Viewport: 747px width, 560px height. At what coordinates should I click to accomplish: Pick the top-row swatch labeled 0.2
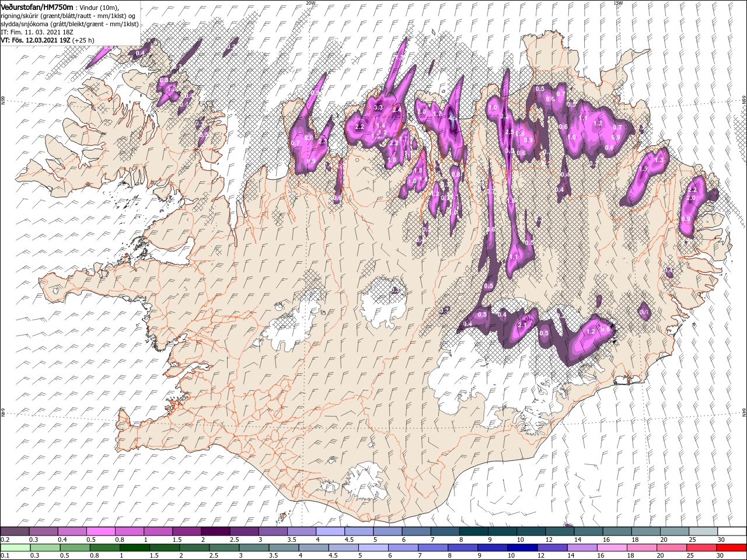pyautogui.click(x=15, y=531)
